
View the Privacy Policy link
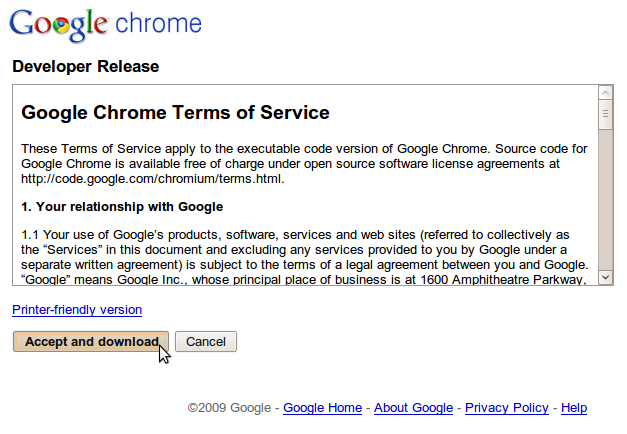[507, 408]
